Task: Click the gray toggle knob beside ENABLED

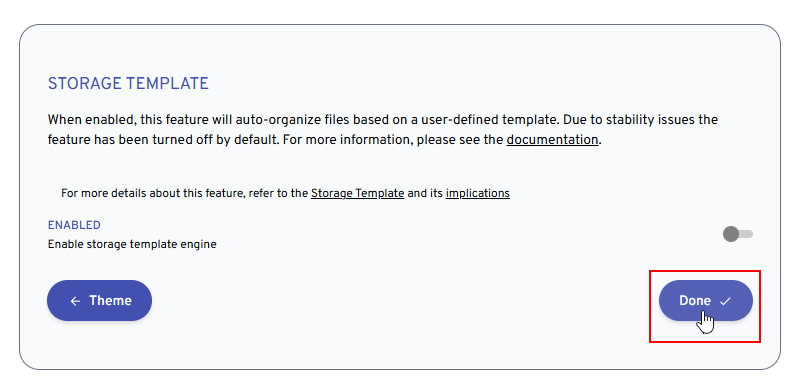Action: (x=731, y=234)
